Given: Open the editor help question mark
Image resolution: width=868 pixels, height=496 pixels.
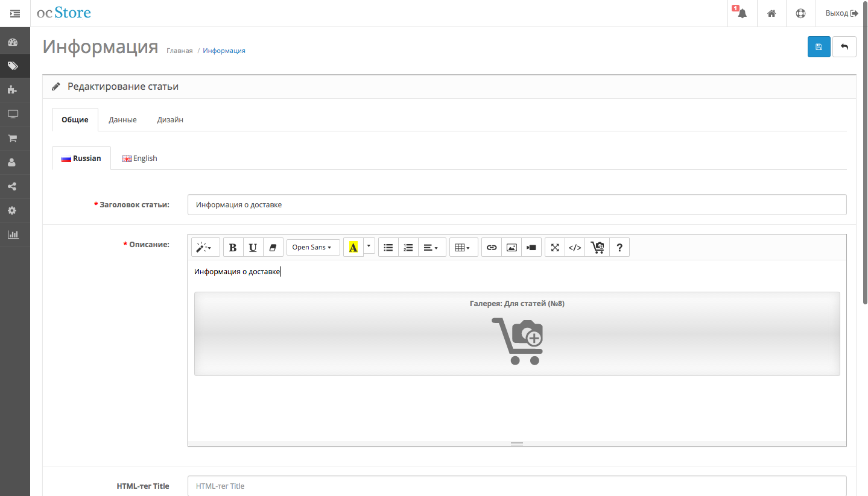Looking at the screenshot, I should (x=619, y=247).
